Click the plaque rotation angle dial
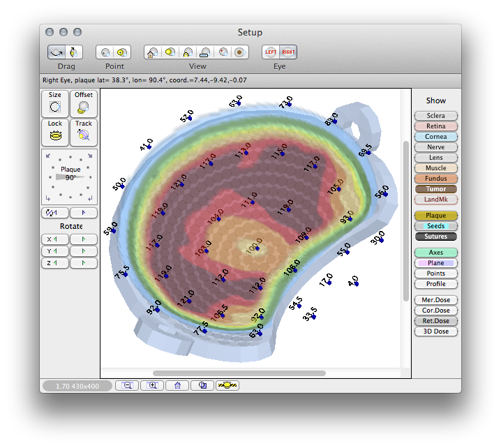501x448 pixels. 70,177
